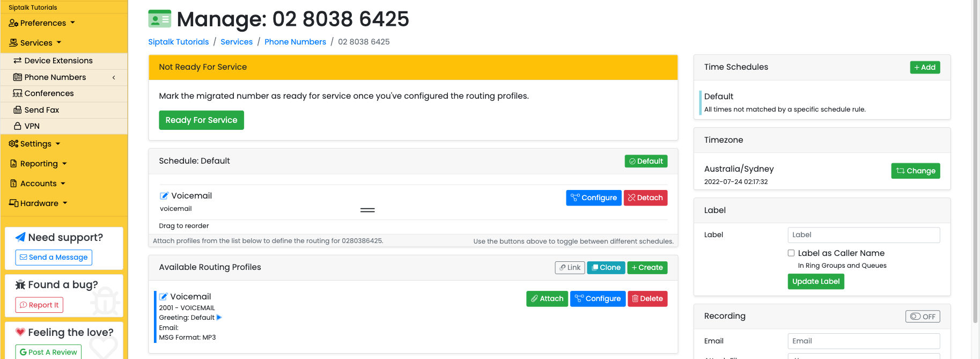Screen dimensions: 980x359
Task: Click the Link routing profile button
Action: pos(570,268)
